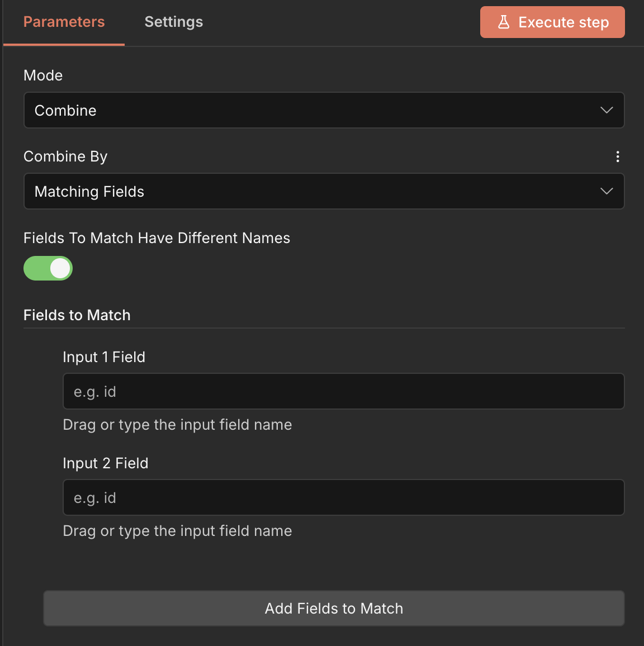The image size is (644, 646).
Task: Click the hint text below Input 1 Field
Action: click(x=177, y=425)
